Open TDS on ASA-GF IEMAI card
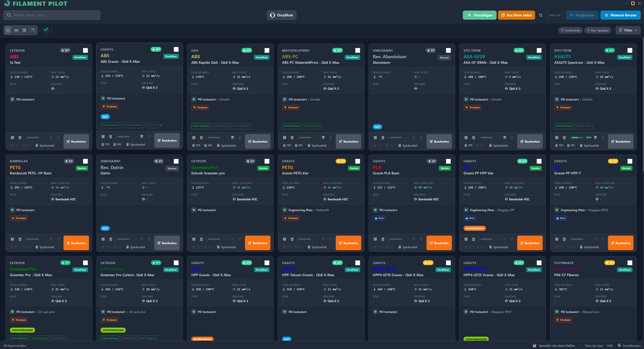644x349 pixels. (x=469, y=145)
